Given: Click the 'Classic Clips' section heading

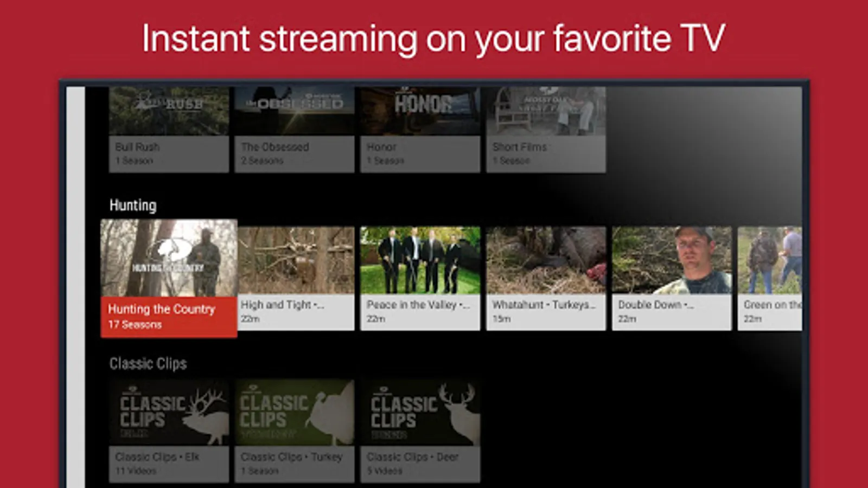Looking at the screenshot, I should [148, 363].
